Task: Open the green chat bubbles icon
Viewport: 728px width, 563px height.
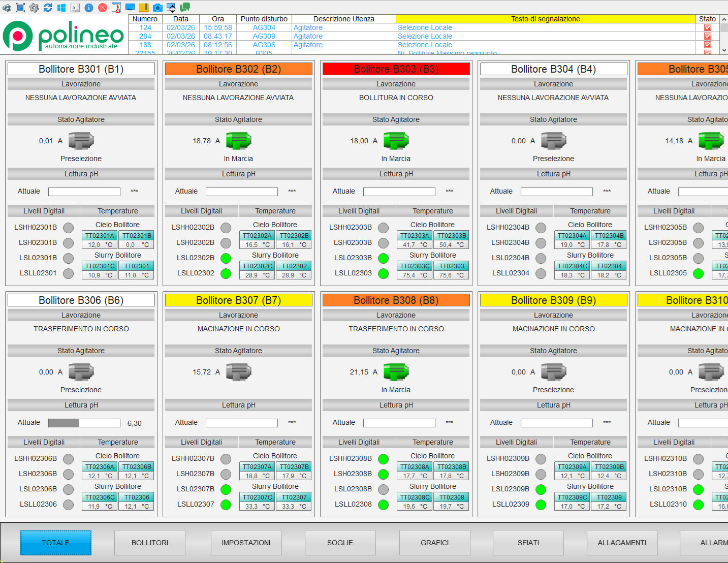Action: [x=185, y=7]
